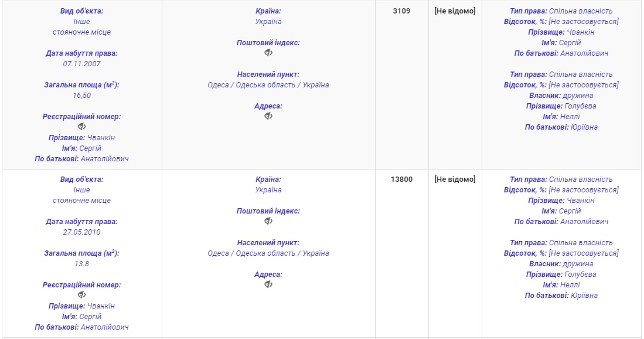Click 'Одеса / Одеська область / Україна' in second record
The height and width of the screenshot is (339, 644).
click(268, 253)
